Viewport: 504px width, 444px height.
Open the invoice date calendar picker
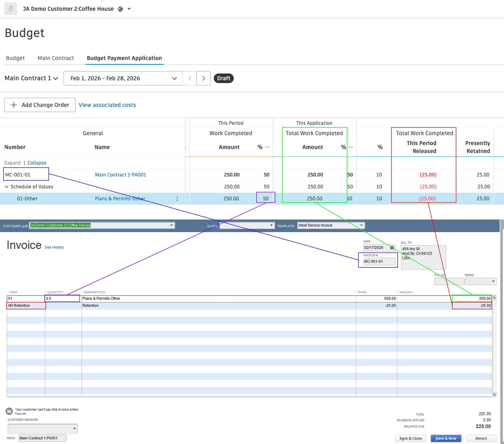click(x=392, y=248)
